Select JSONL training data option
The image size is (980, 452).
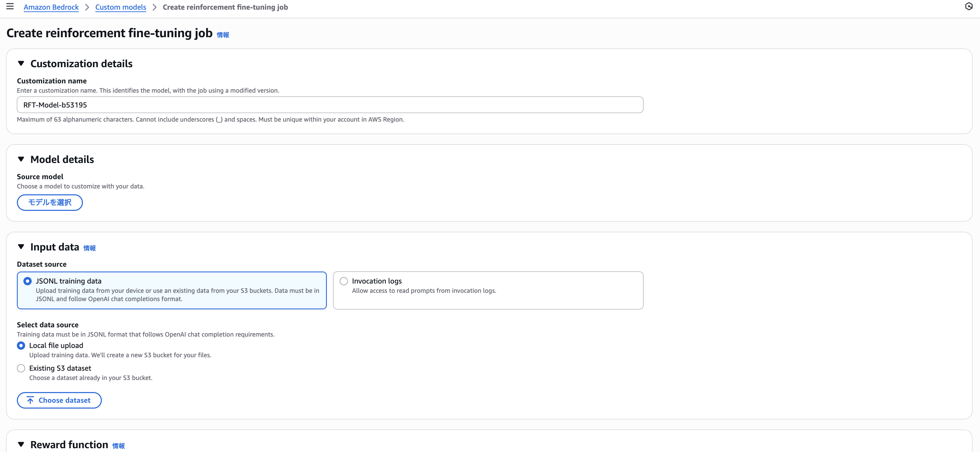[x=28, y=281]
